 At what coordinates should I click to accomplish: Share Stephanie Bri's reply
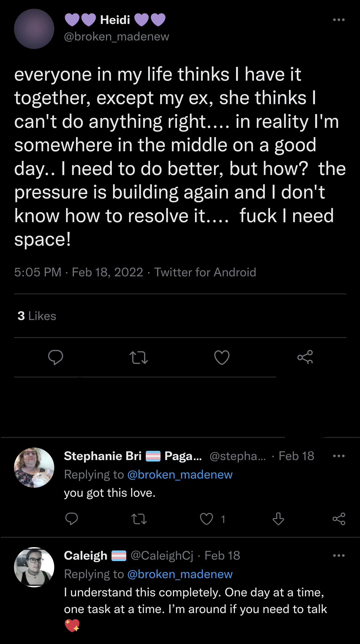[x=339, y=519]
